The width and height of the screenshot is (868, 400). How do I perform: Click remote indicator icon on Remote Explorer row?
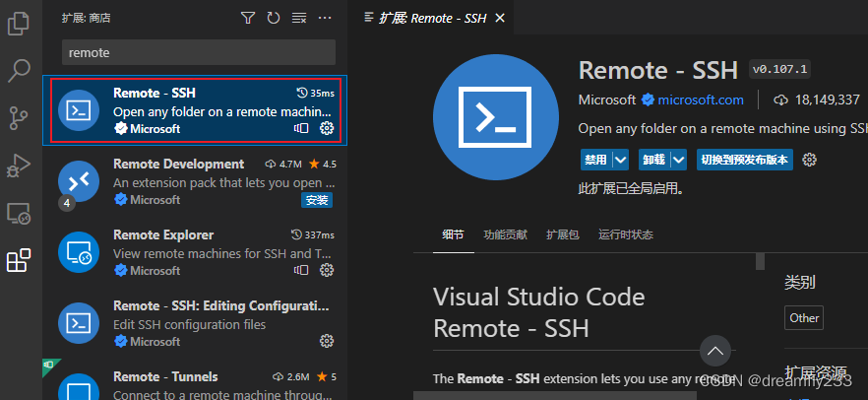click(301, 270)
